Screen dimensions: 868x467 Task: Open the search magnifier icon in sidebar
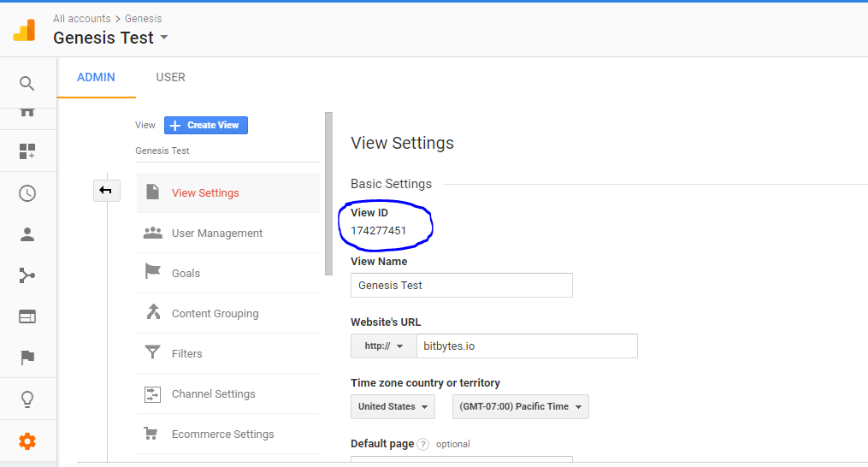click(27, 83)
